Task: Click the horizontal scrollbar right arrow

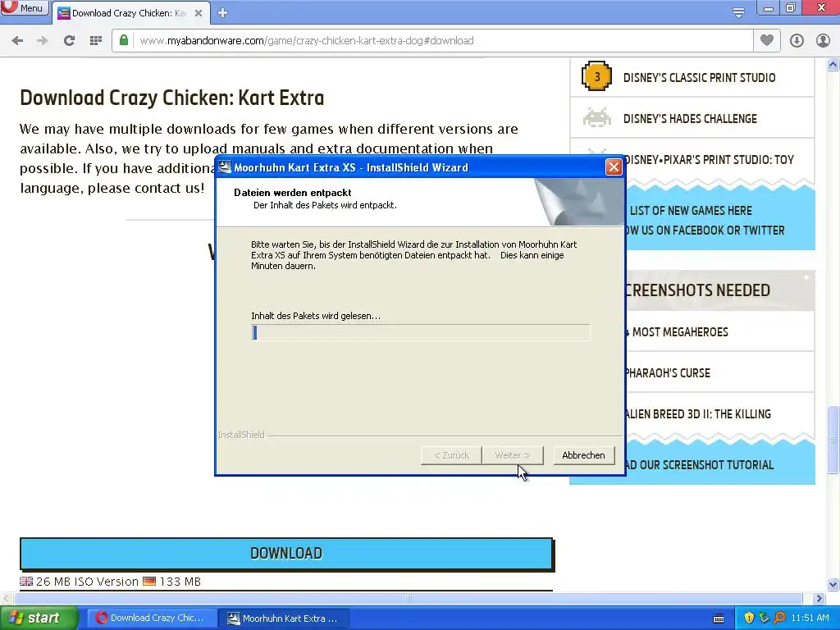Action: pyautogui.click(x=819, y=598)
